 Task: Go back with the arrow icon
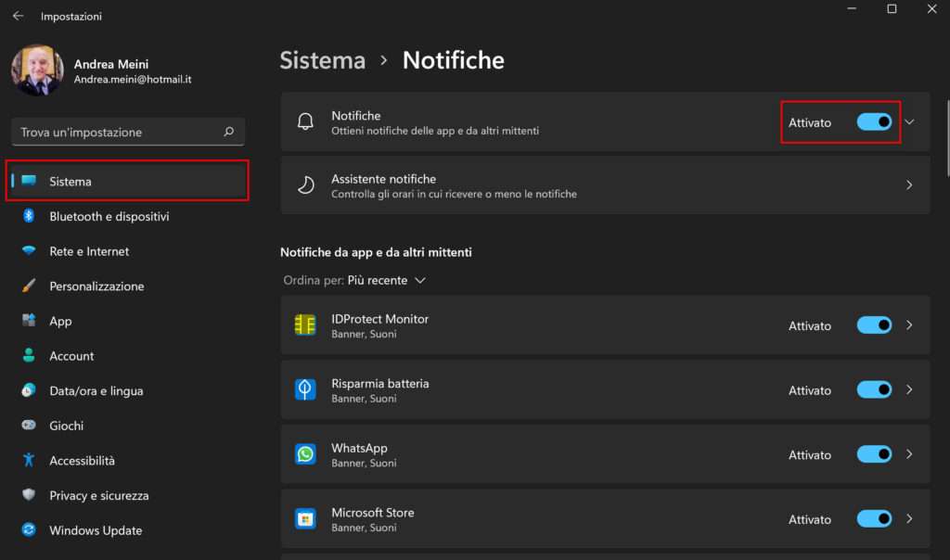(19, 16)
